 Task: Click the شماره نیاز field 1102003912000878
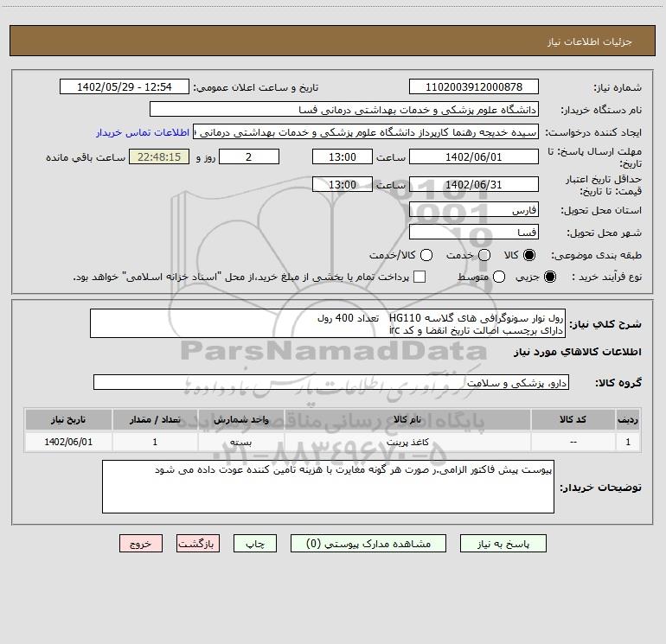click(474, 86)
